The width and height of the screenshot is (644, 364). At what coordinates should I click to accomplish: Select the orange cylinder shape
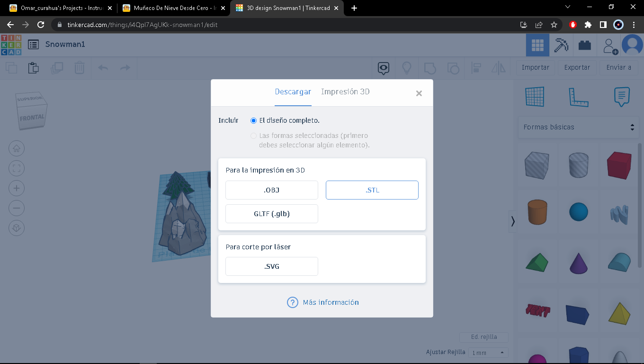[537, 212]
